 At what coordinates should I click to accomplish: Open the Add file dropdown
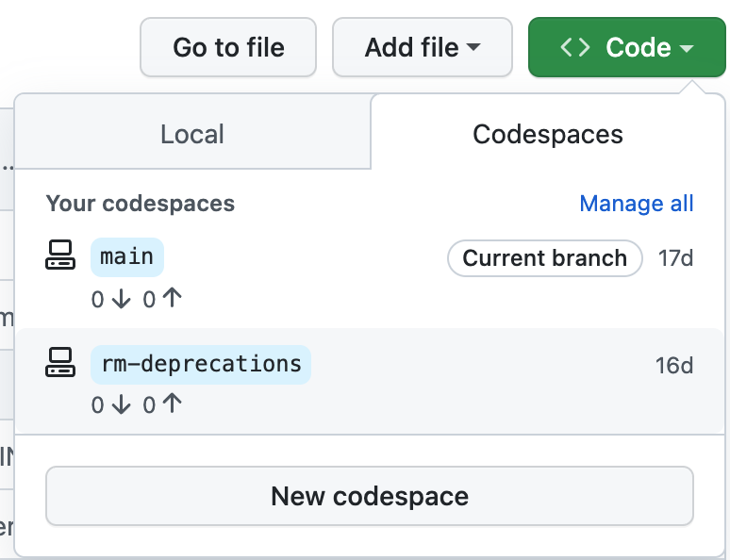pyautogui.click(x=423, y=47)
